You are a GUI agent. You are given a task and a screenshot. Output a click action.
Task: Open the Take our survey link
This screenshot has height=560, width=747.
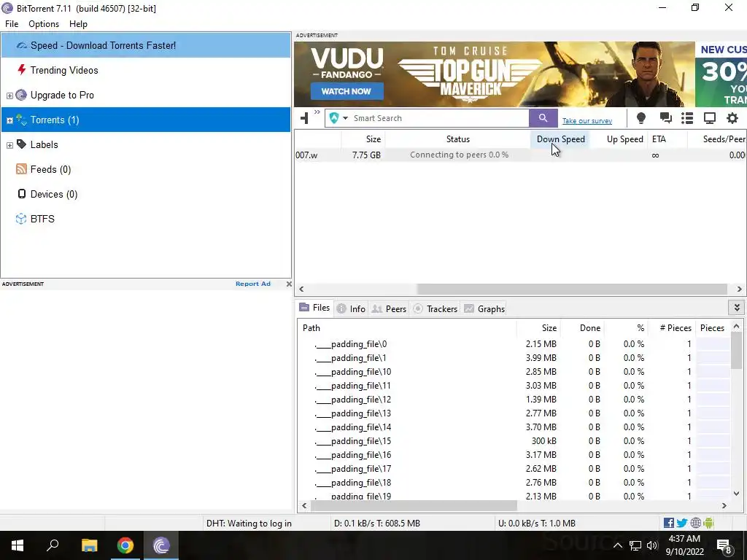[x=587, y=121]
